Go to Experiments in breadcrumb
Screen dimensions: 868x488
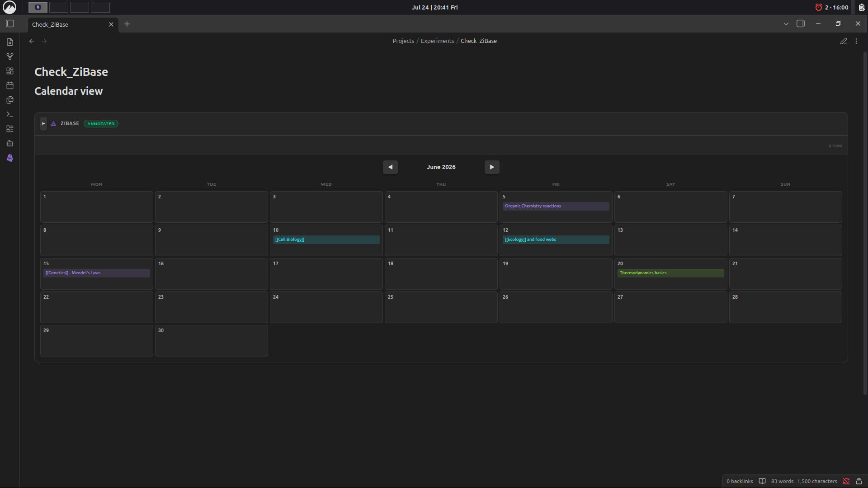coord(437,41)
